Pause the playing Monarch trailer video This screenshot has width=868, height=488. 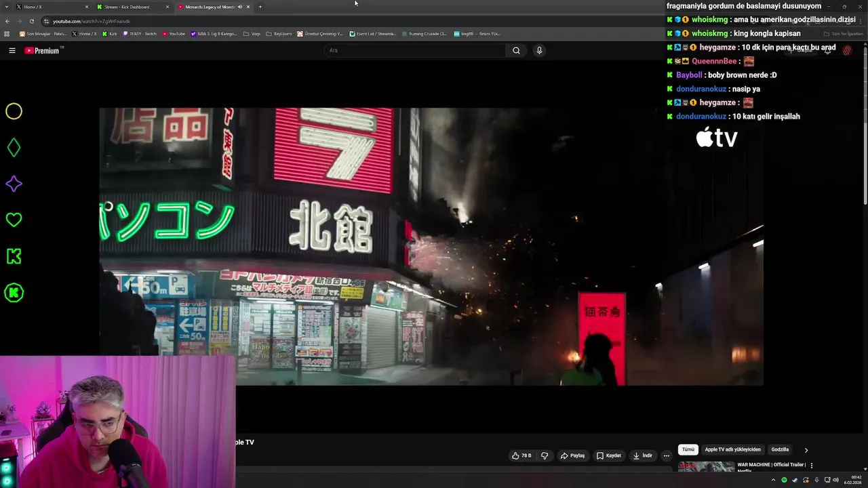coord(431,246)
